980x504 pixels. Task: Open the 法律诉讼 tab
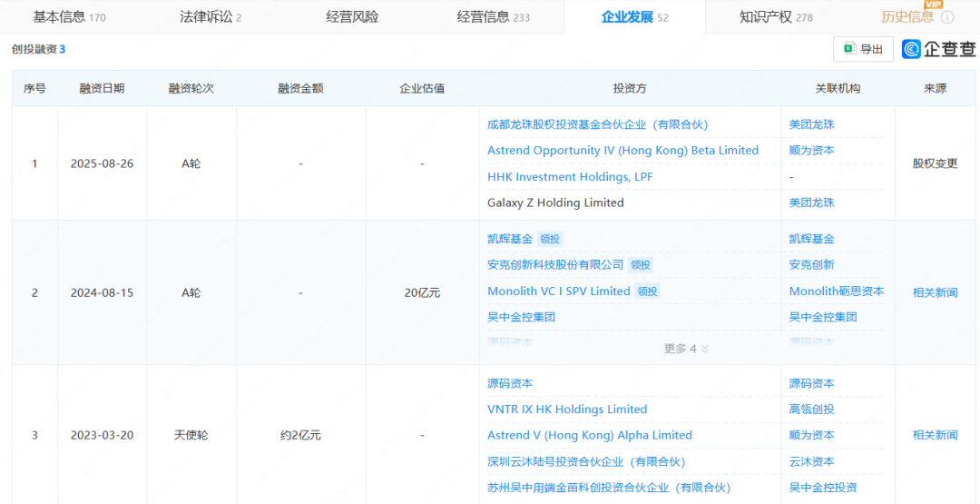coord(211,17)
